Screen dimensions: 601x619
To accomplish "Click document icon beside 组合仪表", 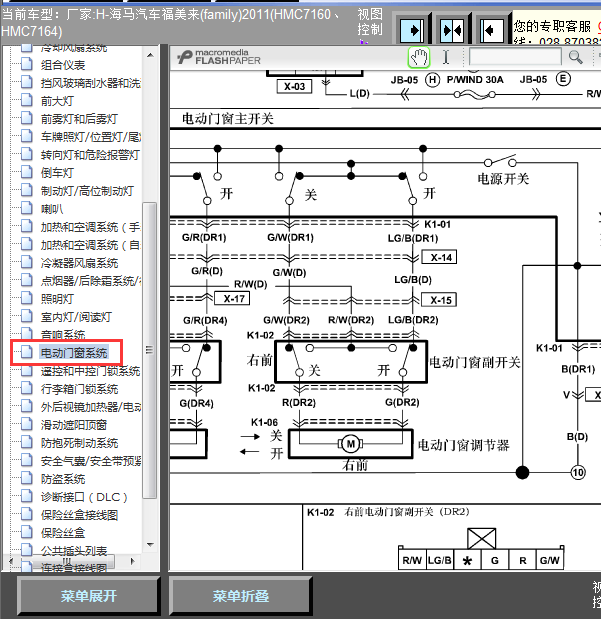I will click(x=26, y=64).
